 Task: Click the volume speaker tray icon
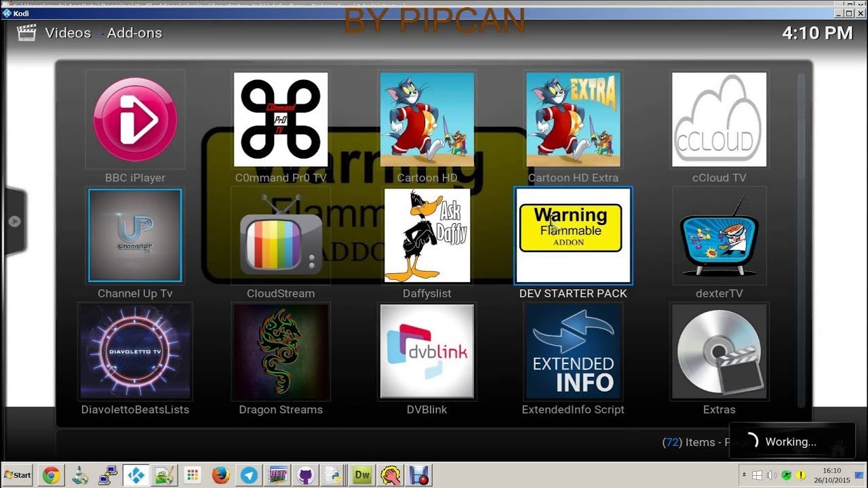point(772,475)
